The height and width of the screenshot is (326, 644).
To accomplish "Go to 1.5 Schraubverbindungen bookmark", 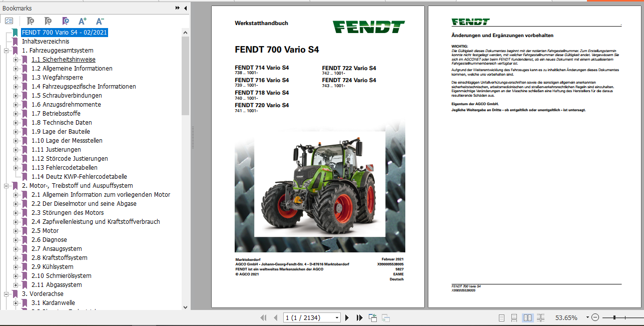I will (x=67, y=96).
